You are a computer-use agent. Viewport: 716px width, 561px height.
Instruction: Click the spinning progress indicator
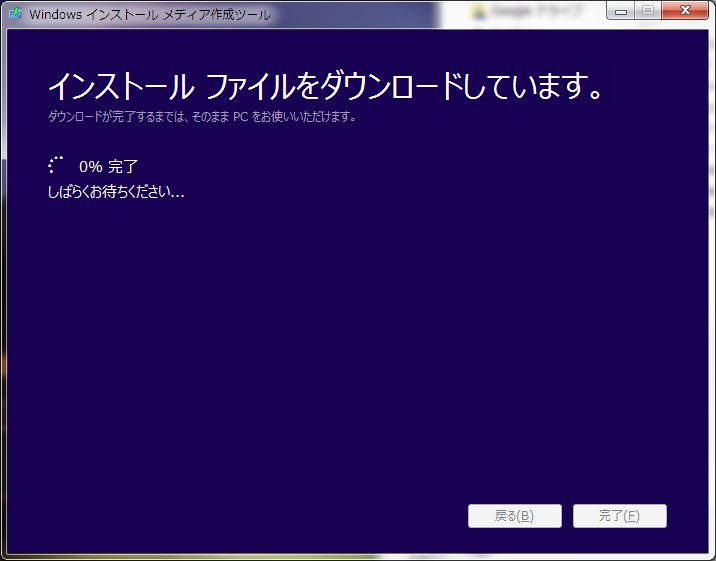(56, 165)
